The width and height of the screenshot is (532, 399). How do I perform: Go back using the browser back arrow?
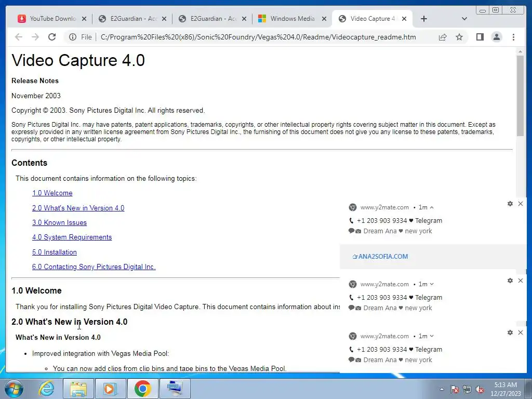(19, 37)
